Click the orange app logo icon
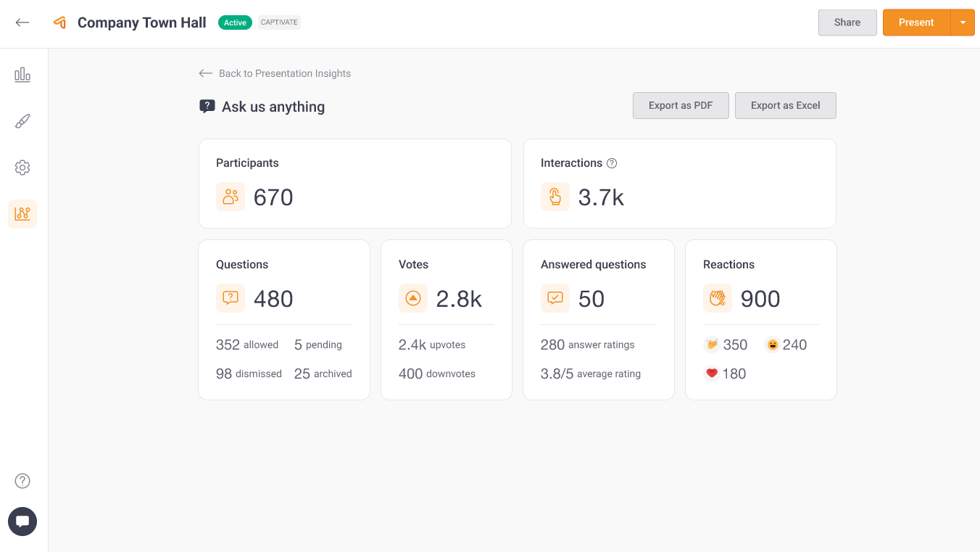Image resolution: width=980 pixels, height=552 pixels. click(60, 22)
